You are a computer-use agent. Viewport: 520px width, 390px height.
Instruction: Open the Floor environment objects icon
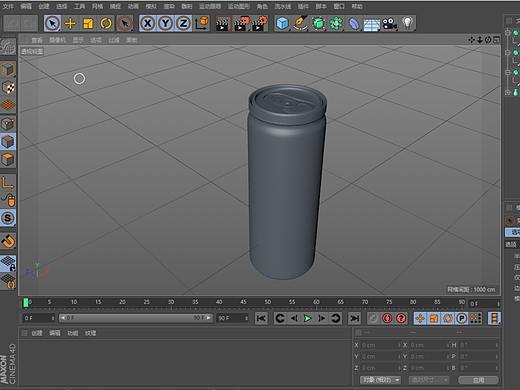(372, 24)
